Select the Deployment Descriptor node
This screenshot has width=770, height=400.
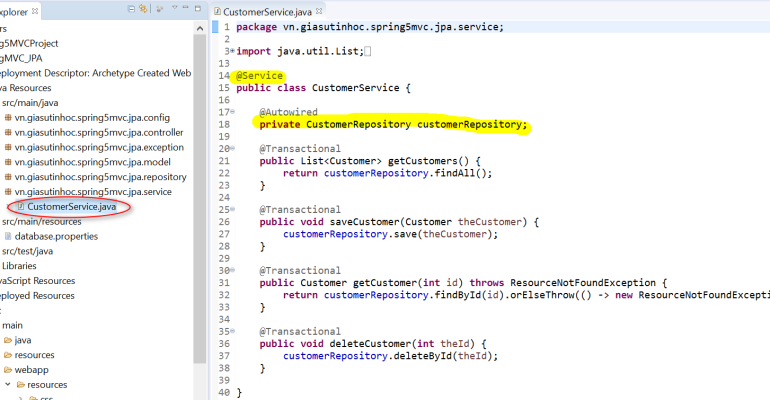tap(95, 73)
